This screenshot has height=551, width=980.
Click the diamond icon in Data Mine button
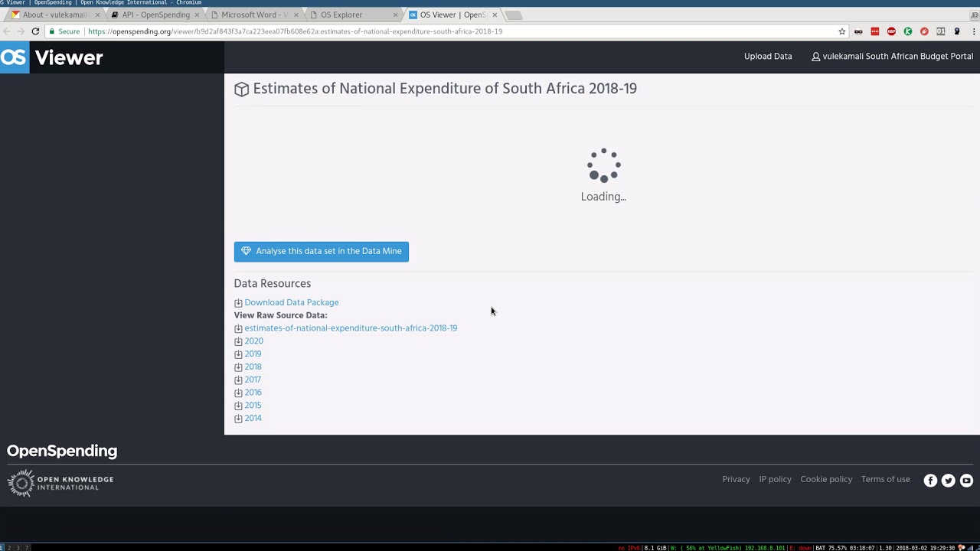tap(246, 251)
